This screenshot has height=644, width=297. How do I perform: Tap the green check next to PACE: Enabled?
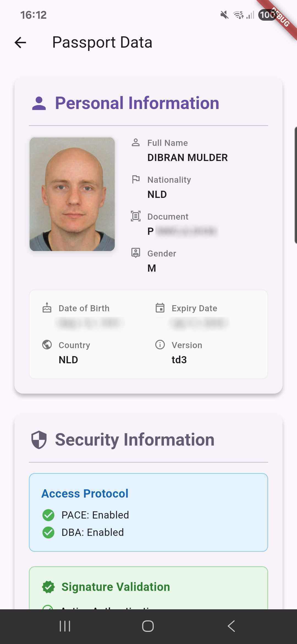pos(48,515)
